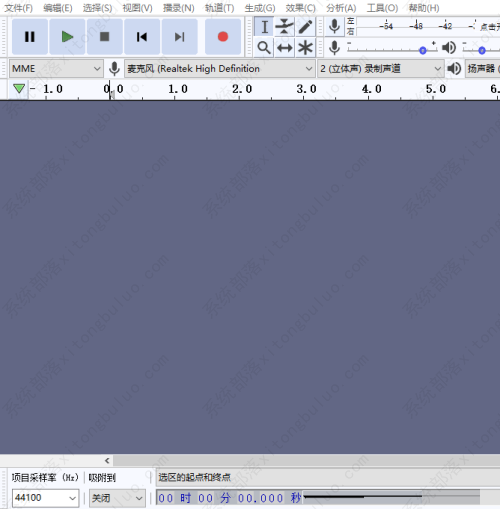Click the 项目采样率 (Hz) label
Viewport: 500px width, 509px height.
[x=45, y=477]
